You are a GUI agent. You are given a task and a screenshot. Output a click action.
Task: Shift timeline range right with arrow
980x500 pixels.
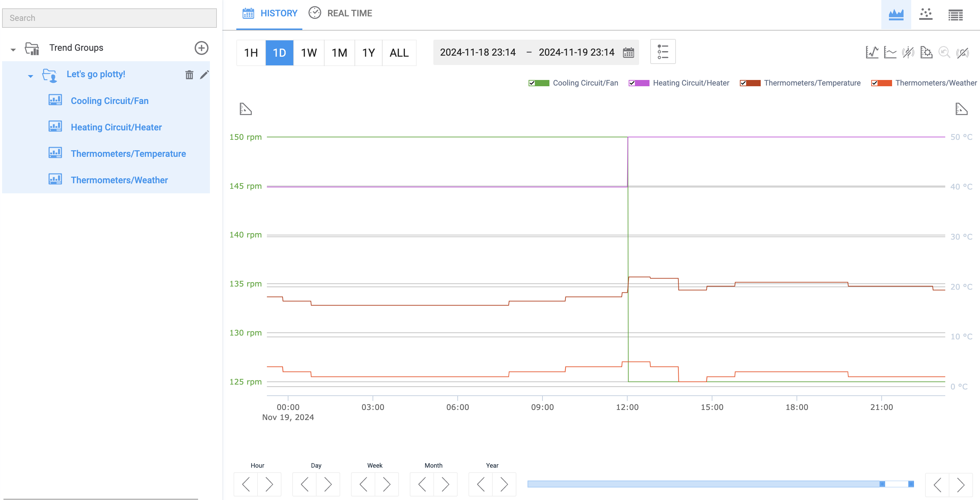(x=961, y=484)
